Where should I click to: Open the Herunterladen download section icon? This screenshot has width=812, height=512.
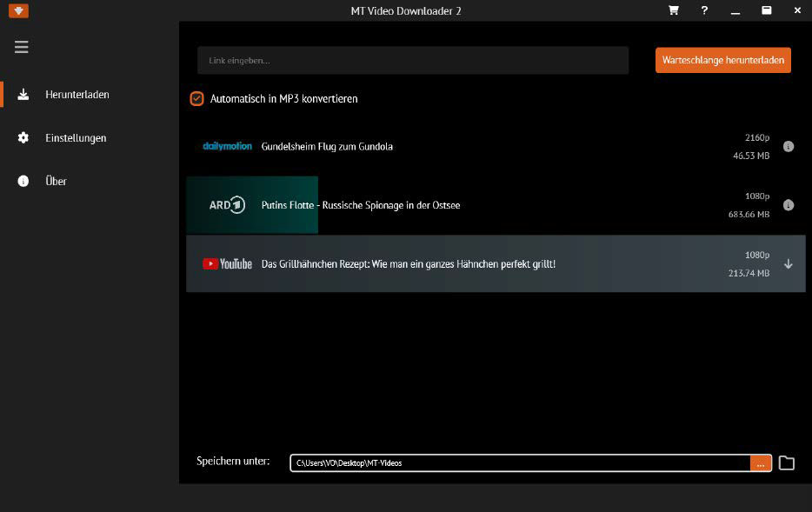click(24, 94)
